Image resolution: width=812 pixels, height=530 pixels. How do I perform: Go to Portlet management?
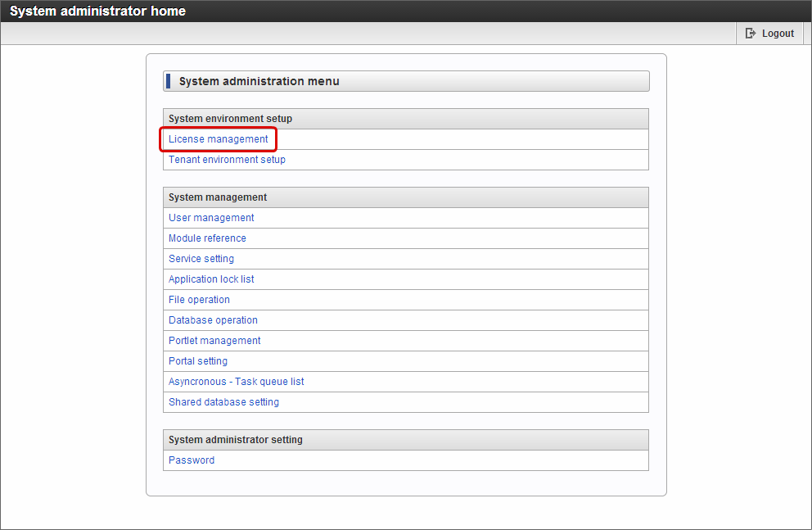coord(214,341)
